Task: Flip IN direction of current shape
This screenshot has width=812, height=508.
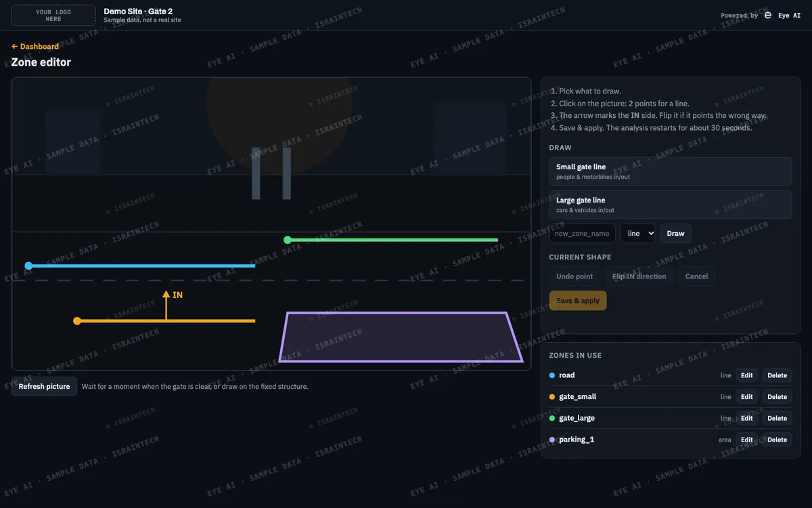Action: click(x=639, y=276)
